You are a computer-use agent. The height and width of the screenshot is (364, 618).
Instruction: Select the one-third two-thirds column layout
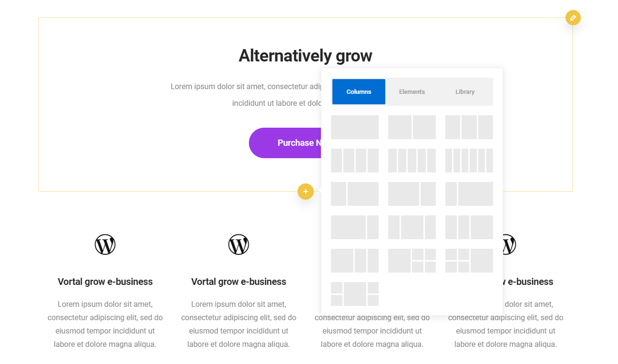pyautogui.click(x=355, y=194)
